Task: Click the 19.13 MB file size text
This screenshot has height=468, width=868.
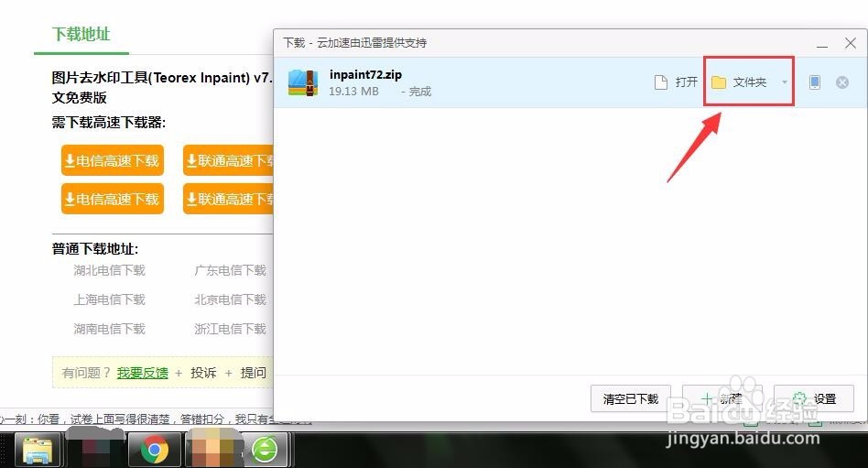Action: [x=353, y=92]
